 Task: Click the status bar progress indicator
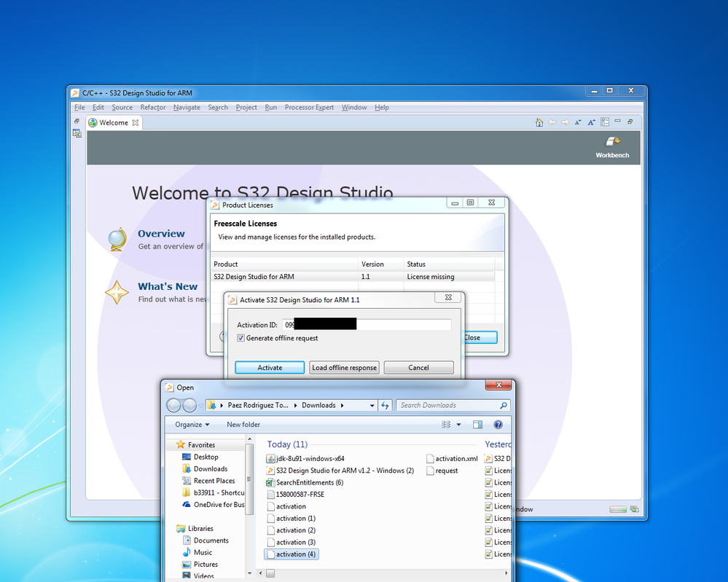coord(618,510)
